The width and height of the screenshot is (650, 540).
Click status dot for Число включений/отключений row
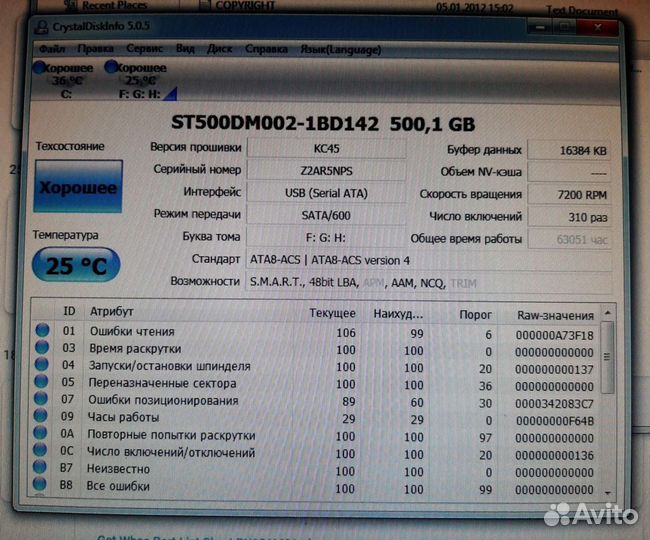point(40,450)
